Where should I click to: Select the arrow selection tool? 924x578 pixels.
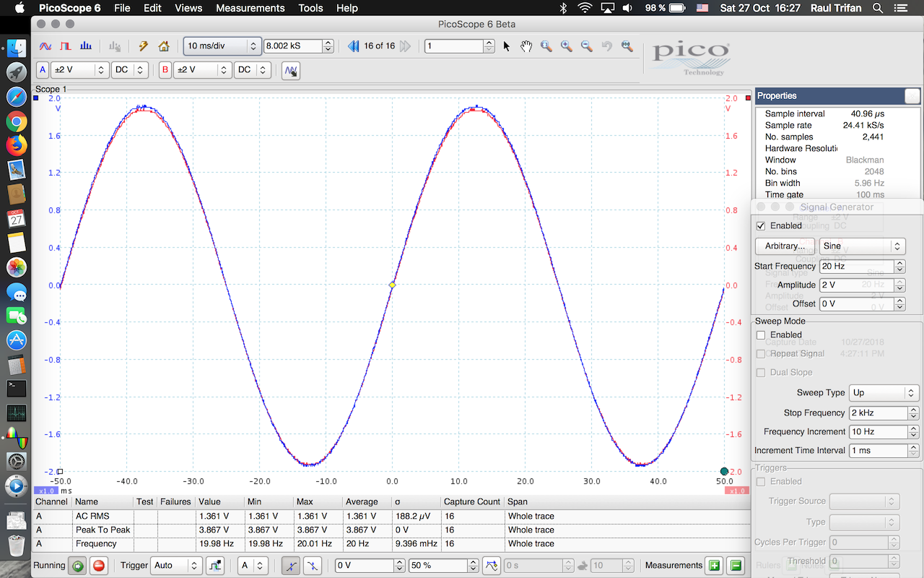506,46
